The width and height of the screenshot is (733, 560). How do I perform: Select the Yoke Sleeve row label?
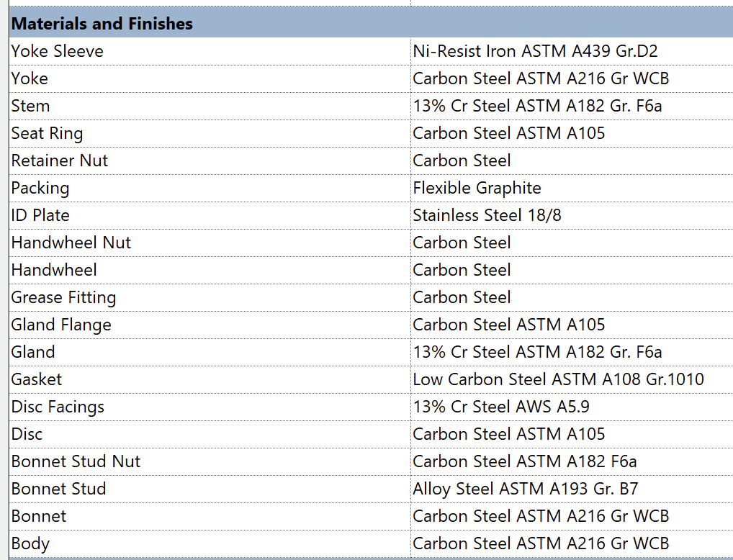pos(58,51)
